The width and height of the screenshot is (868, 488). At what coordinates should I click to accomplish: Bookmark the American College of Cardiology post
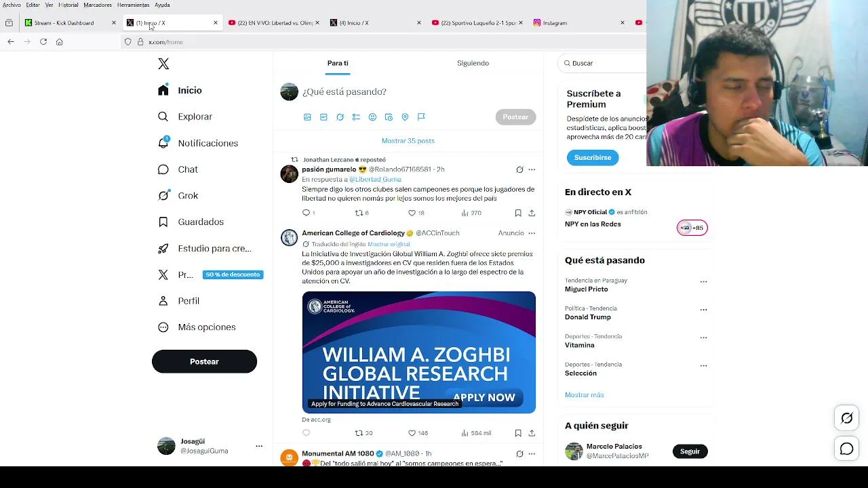click(x=518, y=433)
